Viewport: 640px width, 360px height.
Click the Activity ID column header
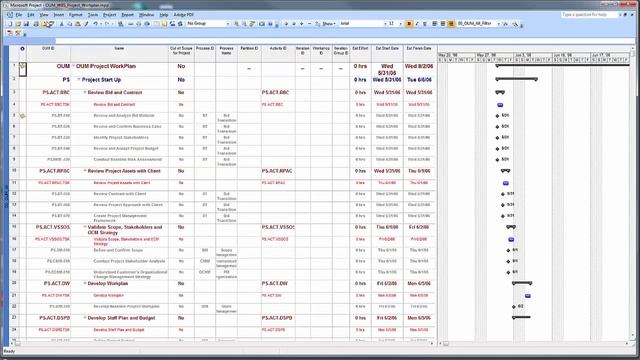click(x=278, y=53)
